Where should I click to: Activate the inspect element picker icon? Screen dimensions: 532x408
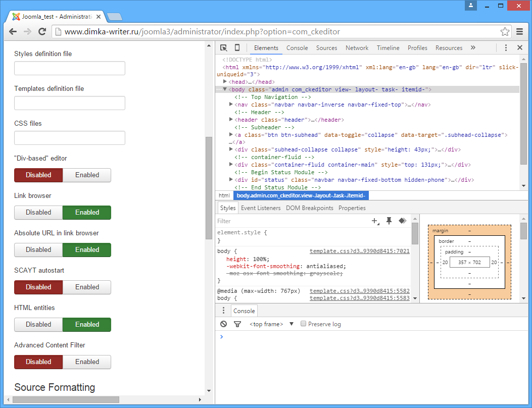[224, 48]
